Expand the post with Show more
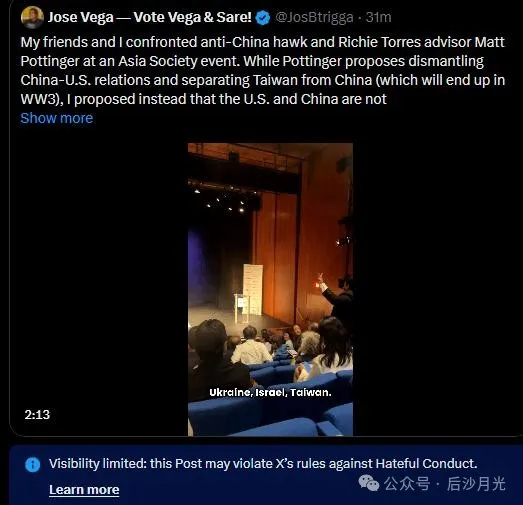The width and height of the screenshot is (523, 505). 57,118
